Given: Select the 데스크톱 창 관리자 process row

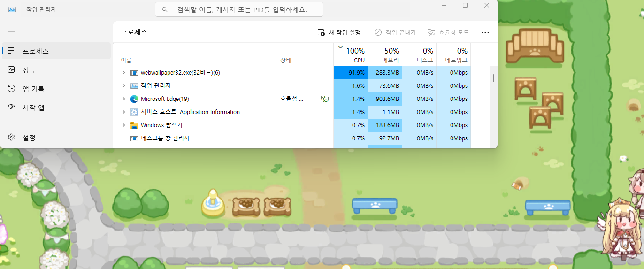Looking at the screenshot, I should (291, 138).
